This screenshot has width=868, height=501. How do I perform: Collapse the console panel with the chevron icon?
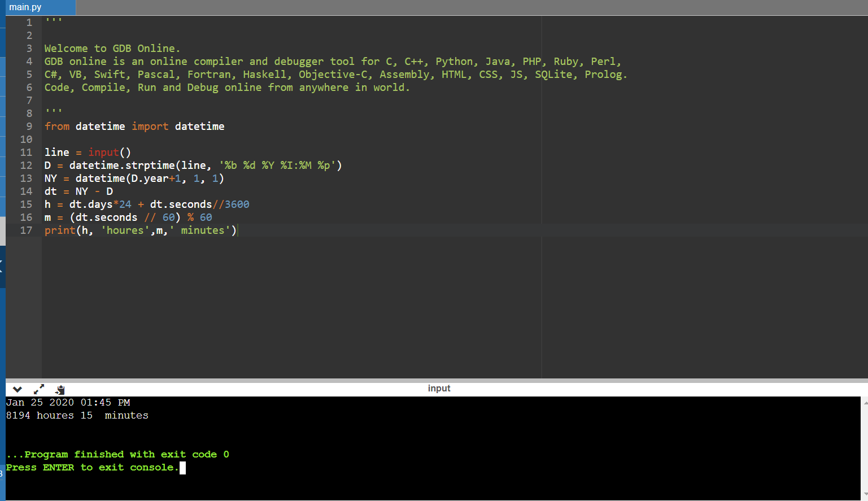click(x=17, y=389)
